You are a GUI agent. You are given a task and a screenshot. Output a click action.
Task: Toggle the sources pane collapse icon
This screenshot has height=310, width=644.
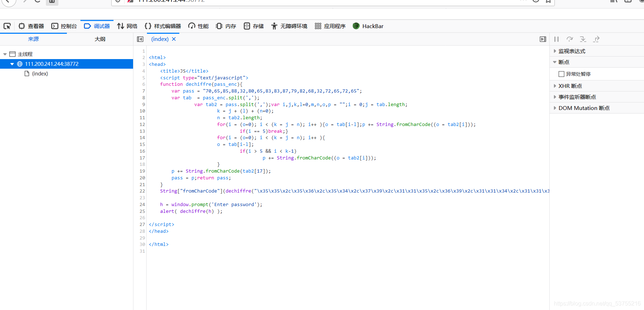tap(140, 39)
